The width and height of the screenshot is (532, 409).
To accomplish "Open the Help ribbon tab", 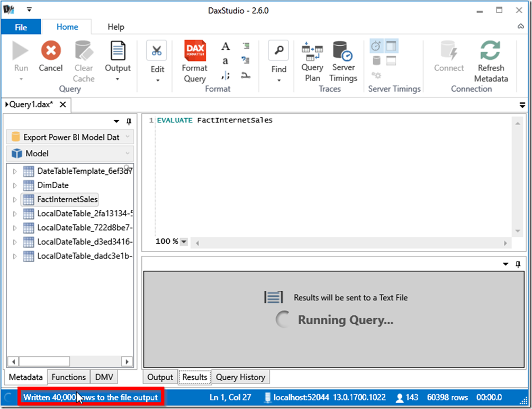I will 116,27.
